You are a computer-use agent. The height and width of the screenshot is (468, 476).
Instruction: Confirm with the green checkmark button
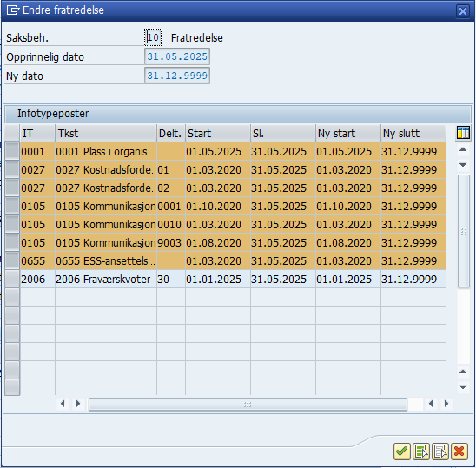pos(402,452)
